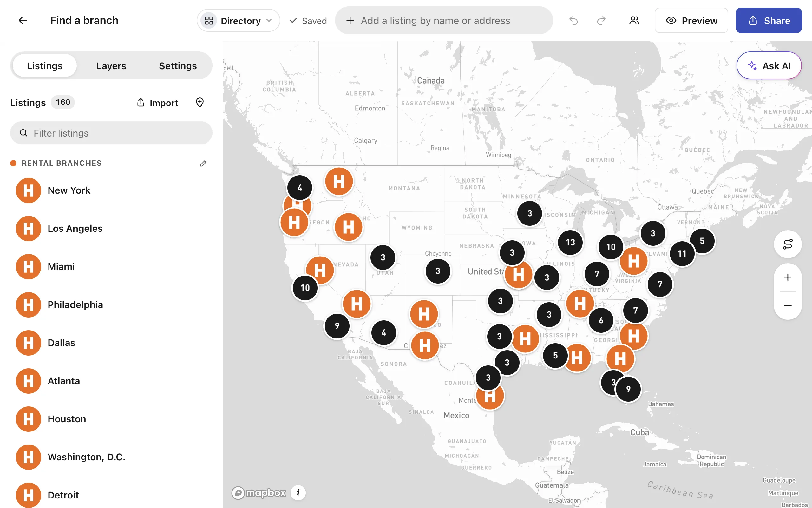Viewport: 812px width, 508px height.
Task: Click the cluster marker labeled 6
Action: (x=601, y=321)
